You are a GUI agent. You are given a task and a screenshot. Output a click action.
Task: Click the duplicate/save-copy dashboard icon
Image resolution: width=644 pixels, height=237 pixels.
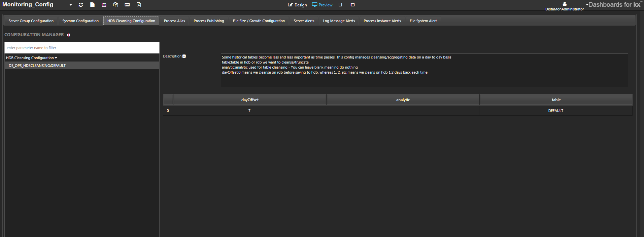[x=115, y=5]
